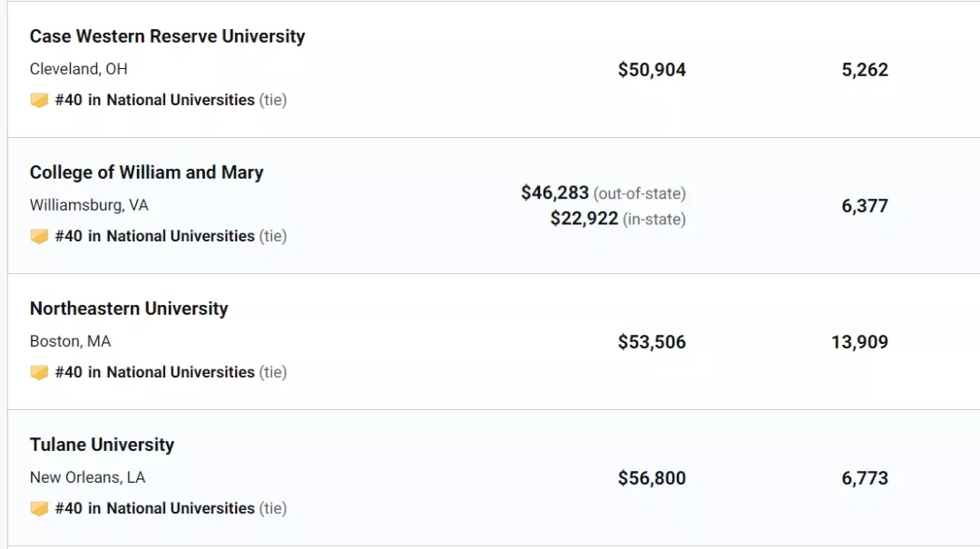980x549 pixels.
Task: Open Northeastern University school page
Action: point(130,309)
